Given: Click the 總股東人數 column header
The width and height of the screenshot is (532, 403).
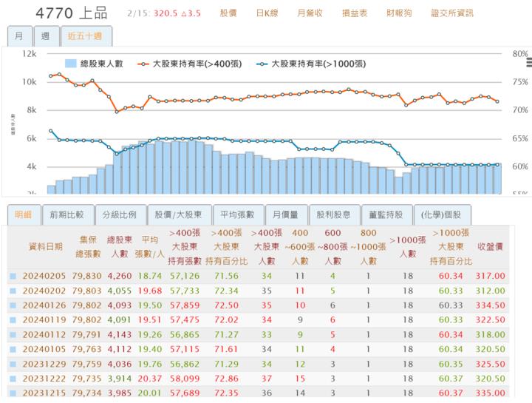Looking at the screenshot, I should click(120, 247).
